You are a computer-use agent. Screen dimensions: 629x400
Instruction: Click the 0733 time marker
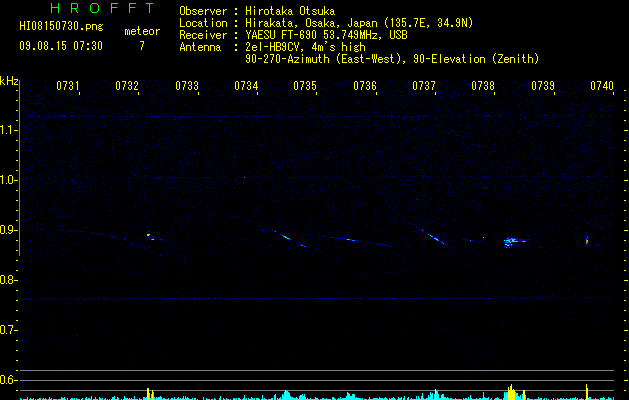pos(187,86)
